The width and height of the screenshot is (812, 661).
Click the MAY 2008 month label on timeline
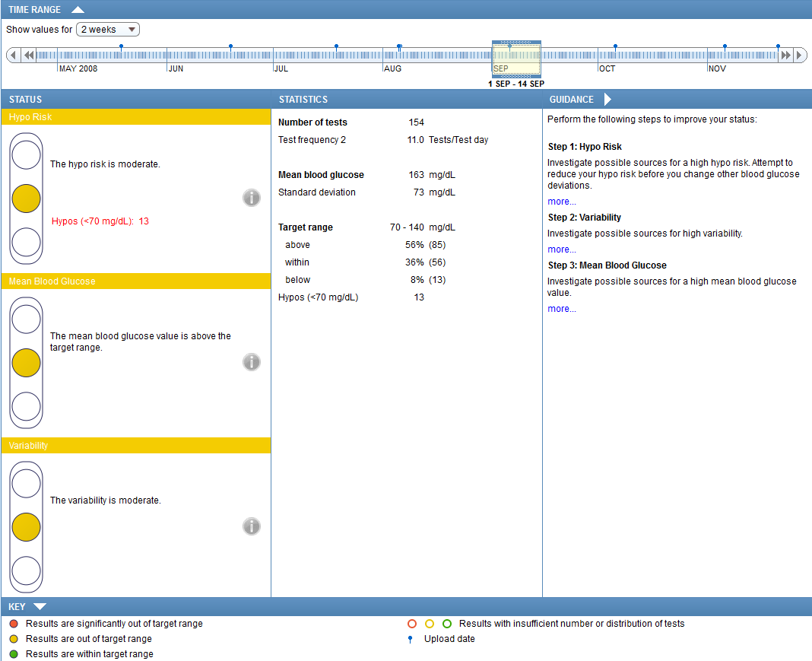pos(78,68)
